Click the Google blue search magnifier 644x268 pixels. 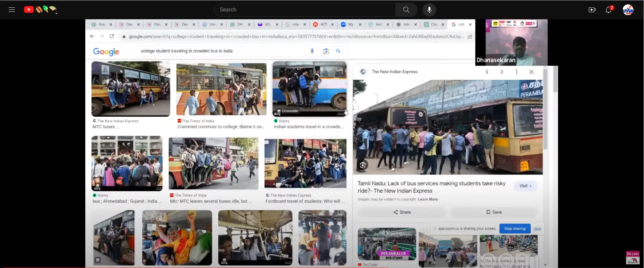coord(338,51)
